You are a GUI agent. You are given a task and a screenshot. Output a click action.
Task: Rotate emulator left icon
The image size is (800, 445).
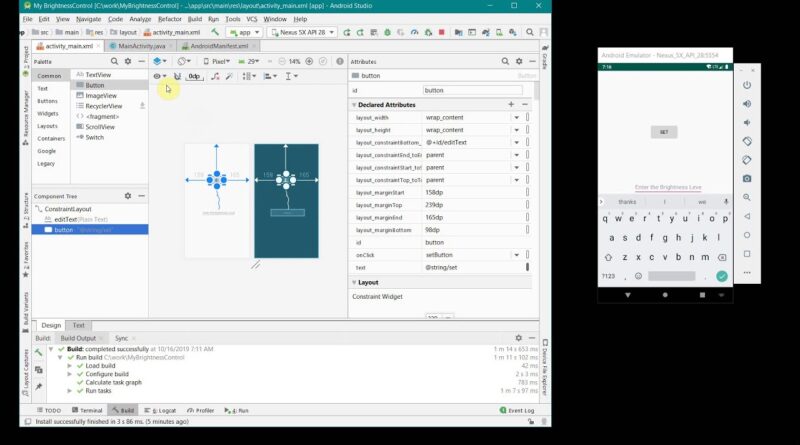747,141
